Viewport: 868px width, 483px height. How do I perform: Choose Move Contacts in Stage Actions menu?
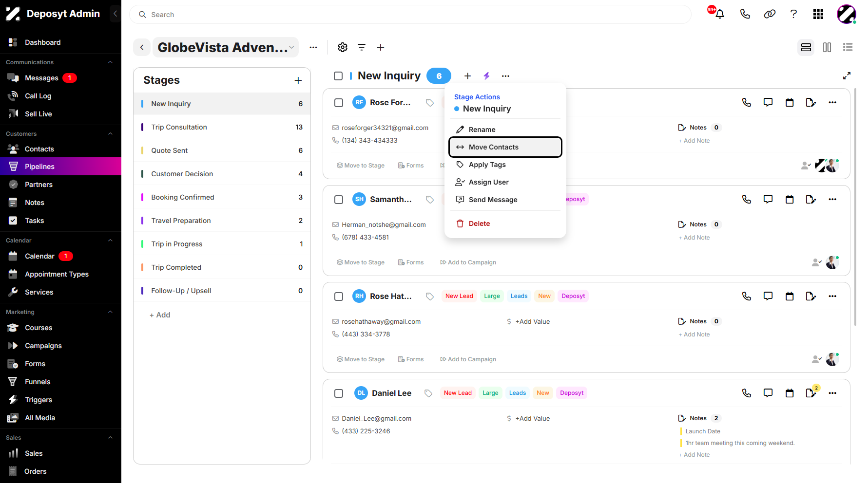pyautogui.click(x=505, y=147)
